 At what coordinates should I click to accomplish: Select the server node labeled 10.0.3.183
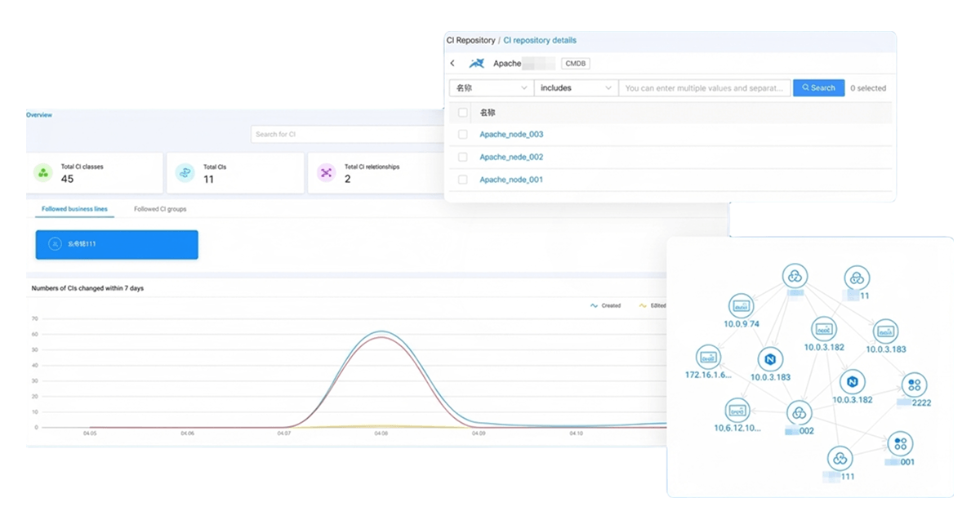pos(886,331)
